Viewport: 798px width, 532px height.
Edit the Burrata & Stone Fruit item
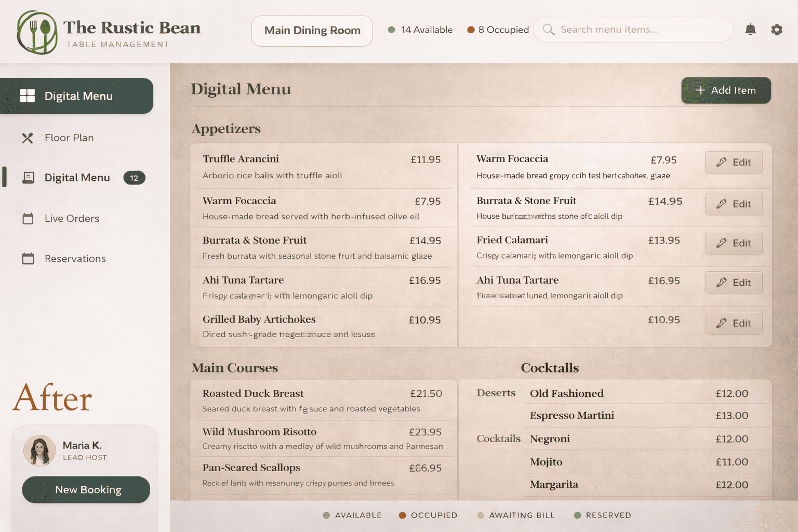click(x=734, y=204)
